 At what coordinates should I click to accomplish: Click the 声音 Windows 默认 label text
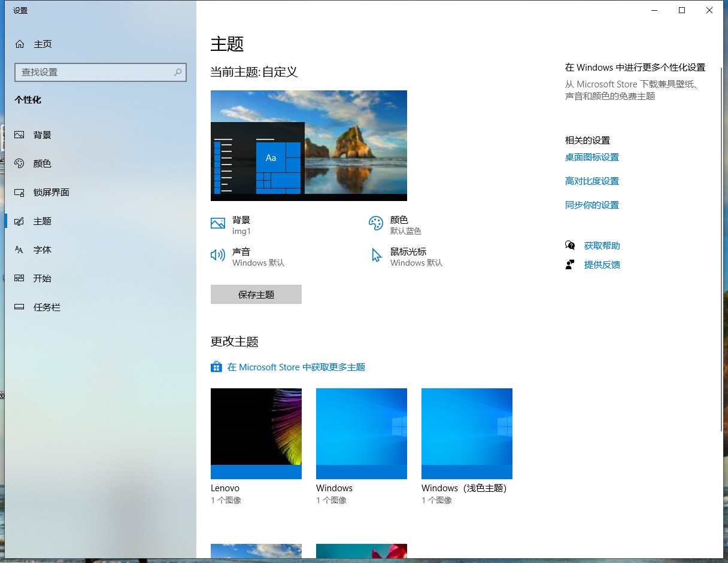(259, 257)
